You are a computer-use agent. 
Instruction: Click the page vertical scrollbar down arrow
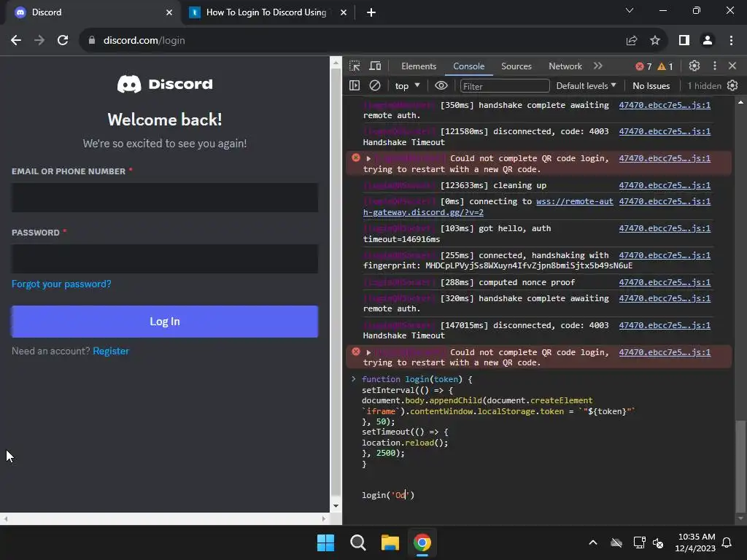336,506
